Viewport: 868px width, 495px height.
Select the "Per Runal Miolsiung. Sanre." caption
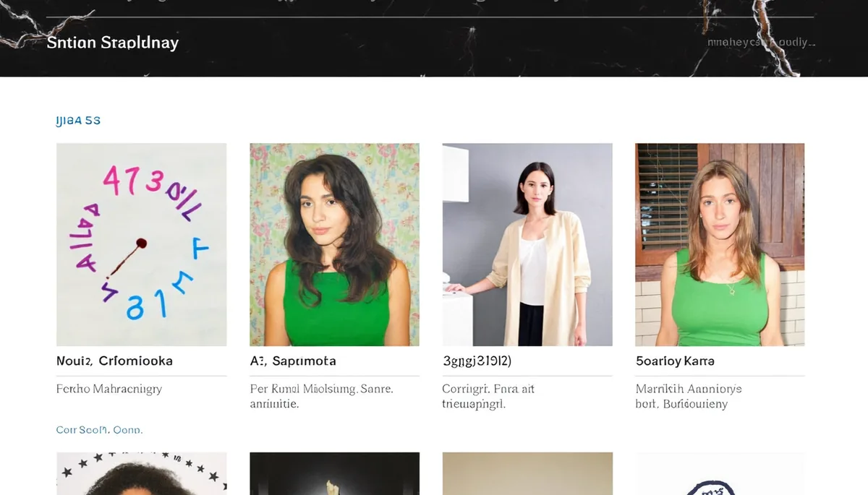pyautogui.click(x=322, y=389)
